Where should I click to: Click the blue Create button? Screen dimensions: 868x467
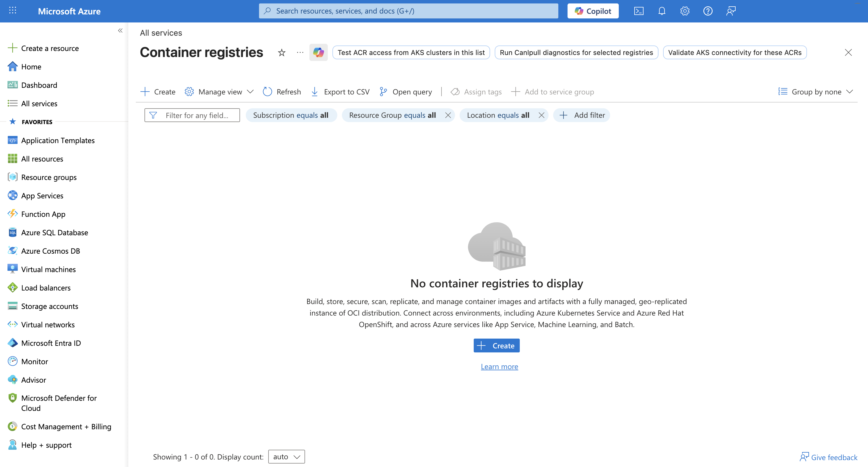496,345
